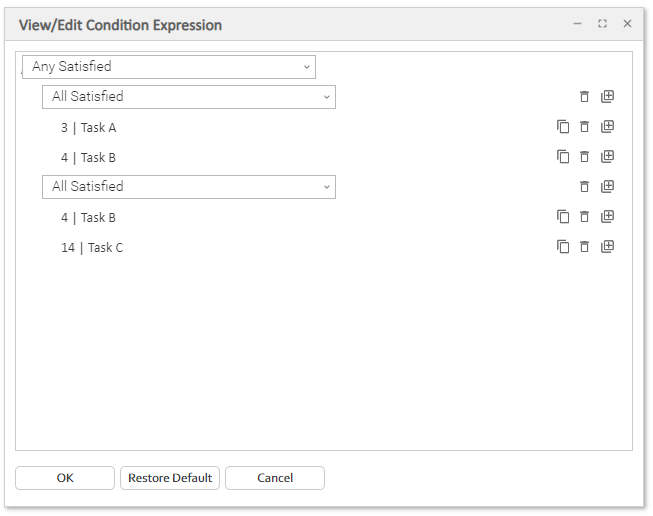The image size is (653, 516).
Task: Copy the 3 | Task A condition
Action: point(563,127)
